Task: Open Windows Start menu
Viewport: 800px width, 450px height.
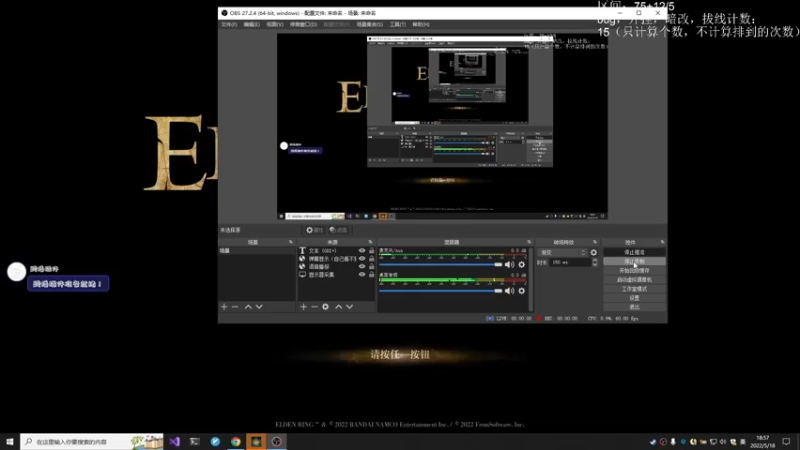Action: tap(10, 441)
